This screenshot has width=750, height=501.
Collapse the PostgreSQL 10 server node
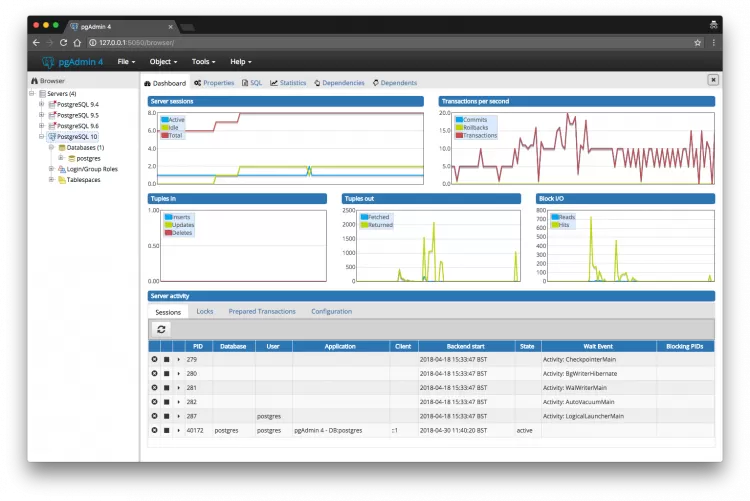pos(42,136)
